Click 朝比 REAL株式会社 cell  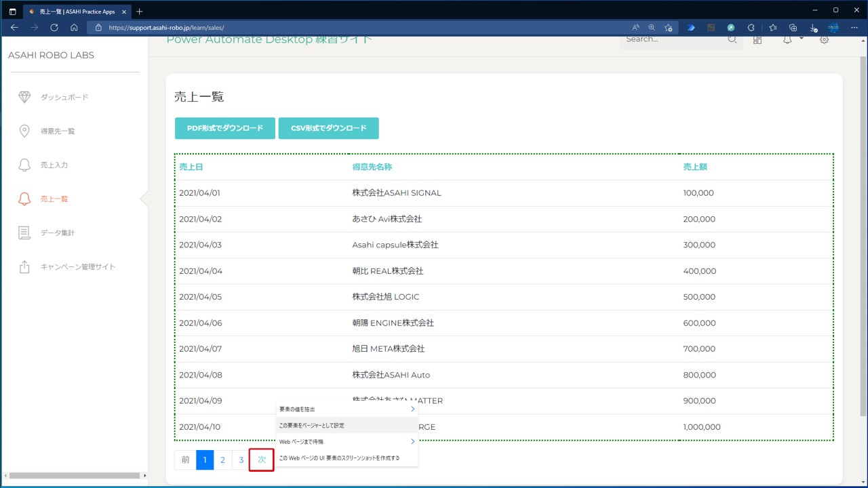pos(388,271)
